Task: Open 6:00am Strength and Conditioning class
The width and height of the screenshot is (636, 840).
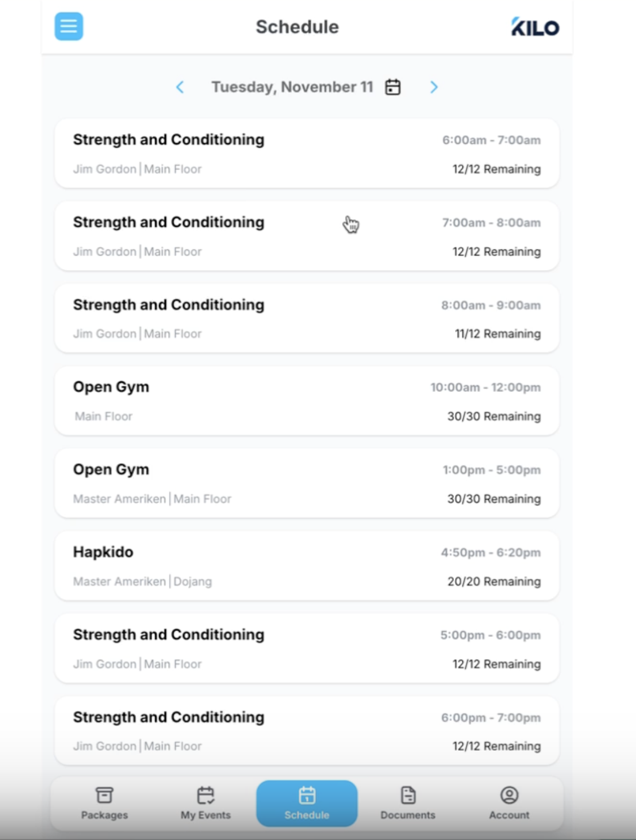Action: [x=307, y=153]
